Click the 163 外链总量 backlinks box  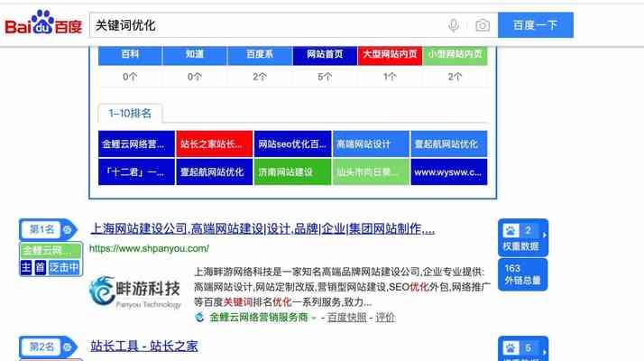tap(521, 274)
